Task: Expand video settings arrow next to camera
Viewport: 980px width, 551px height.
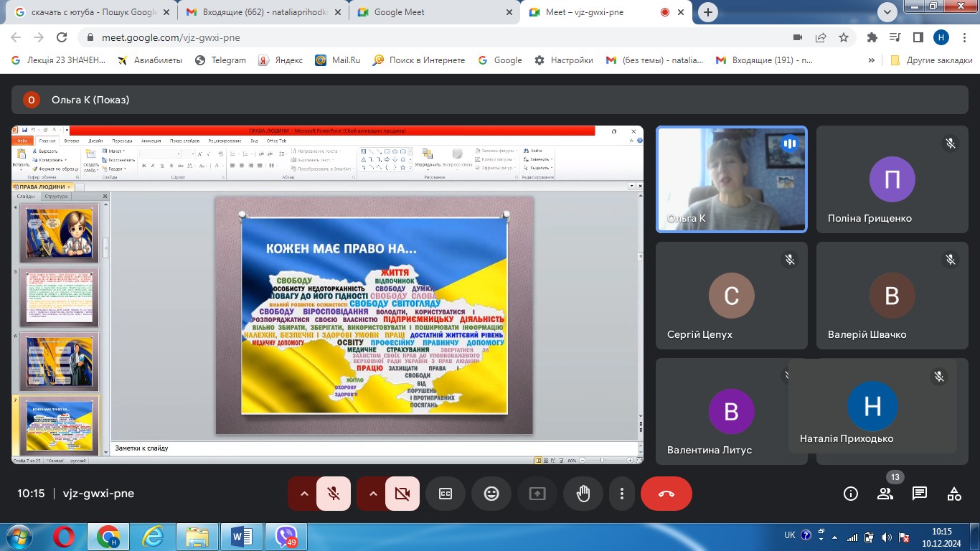Action: click(372, 494)
